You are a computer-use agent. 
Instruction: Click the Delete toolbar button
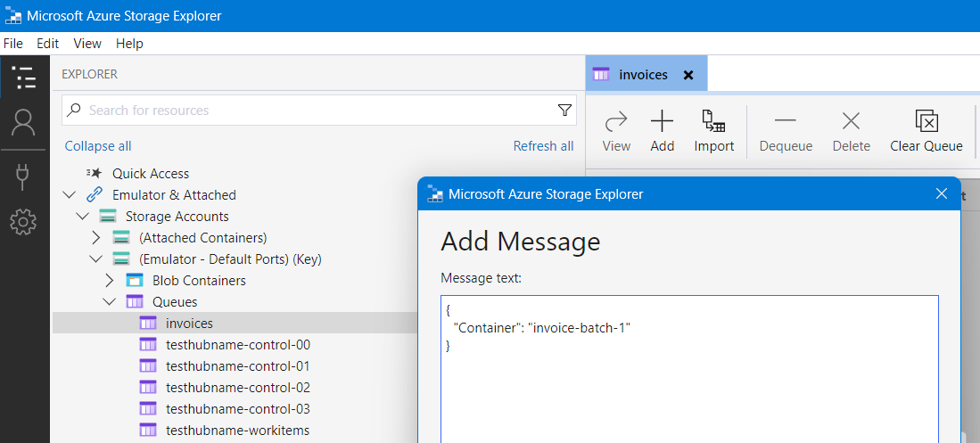pyautogui.click(x=852, y=131)
